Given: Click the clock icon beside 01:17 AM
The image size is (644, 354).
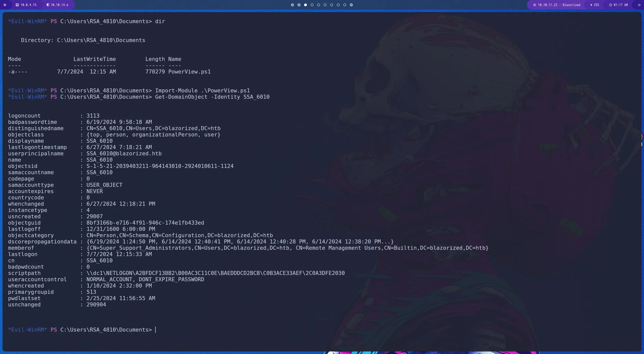Looking at the screenshot, I should [x=611, y=5].
